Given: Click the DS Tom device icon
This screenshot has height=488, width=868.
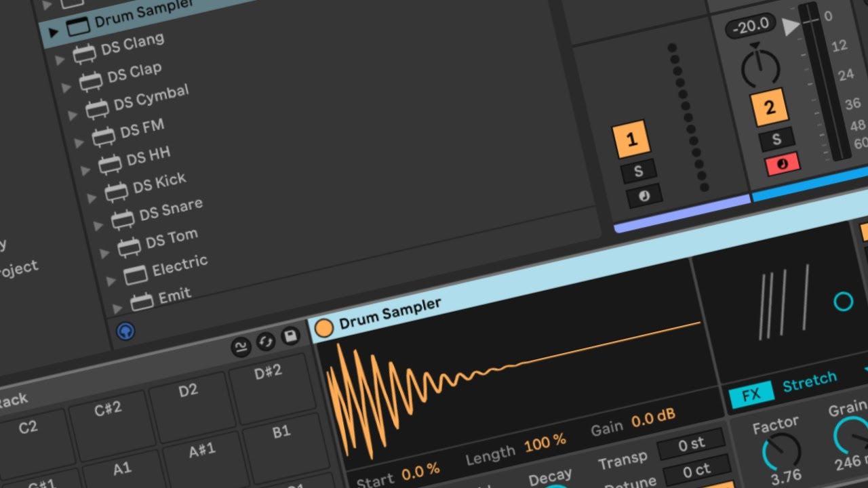Looking at the screenshot, I should (x=130, y=246).
